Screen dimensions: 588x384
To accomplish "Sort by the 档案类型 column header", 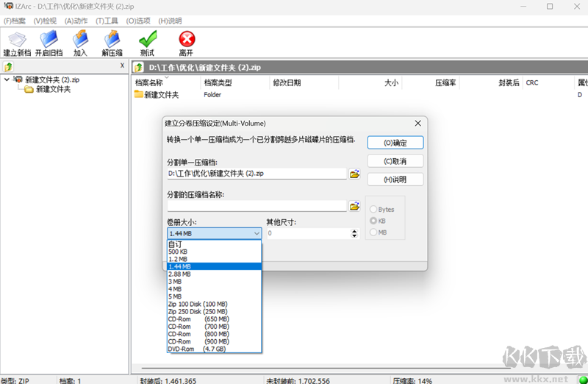I will (x=235, y=82).
